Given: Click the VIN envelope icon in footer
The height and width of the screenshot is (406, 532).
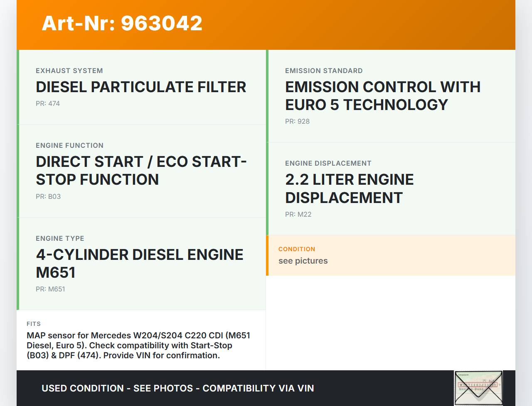Looking at the screenshot, I should tap(478, 388).
